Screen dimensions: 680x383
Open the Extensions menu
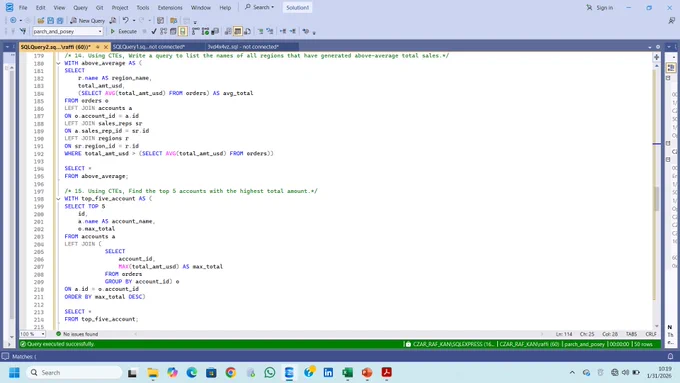point(170,7)
